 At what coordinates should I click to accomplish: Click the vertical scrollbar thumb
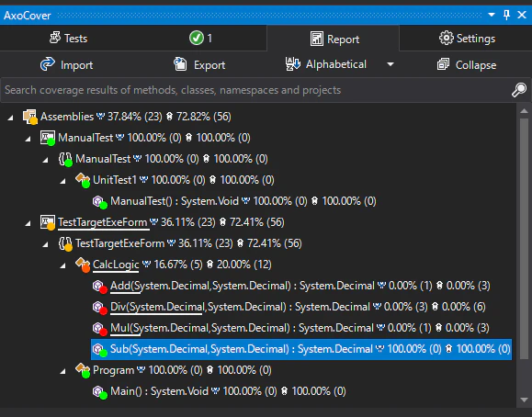tap(524, 238)
